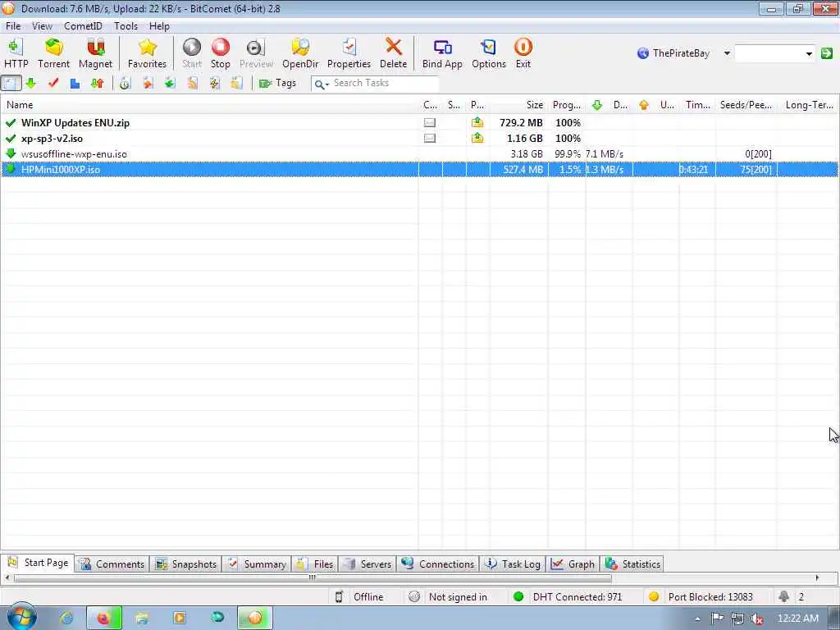Switch to the Summary tab
This screenshot has height=630, width=840.
pyautogui.click(x=257, y=564)
